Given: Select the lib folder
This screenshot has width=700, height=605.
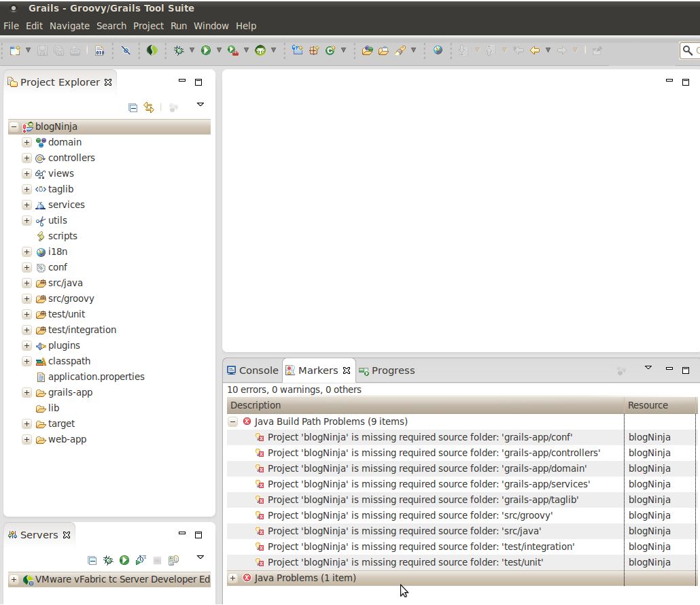Looking at the screenshot, I should [54, 408].
